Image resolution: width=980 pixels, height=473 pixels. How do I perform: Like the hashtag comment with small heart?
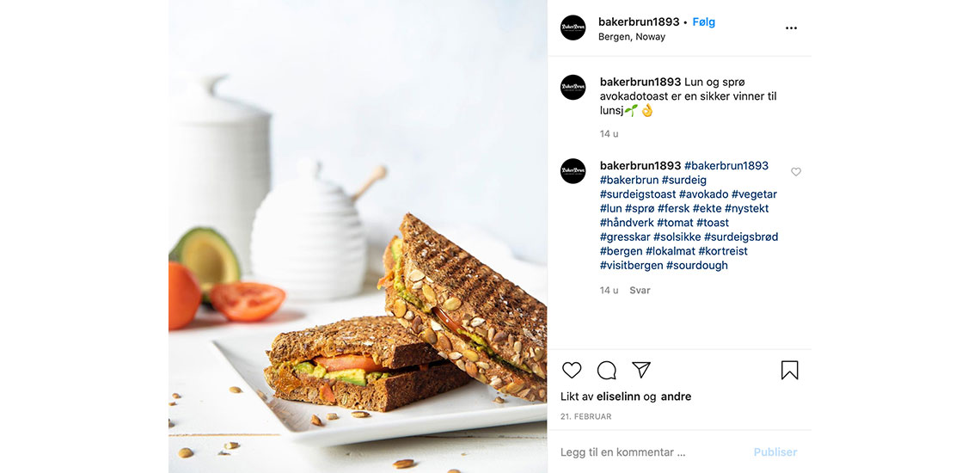pos(796,171)
